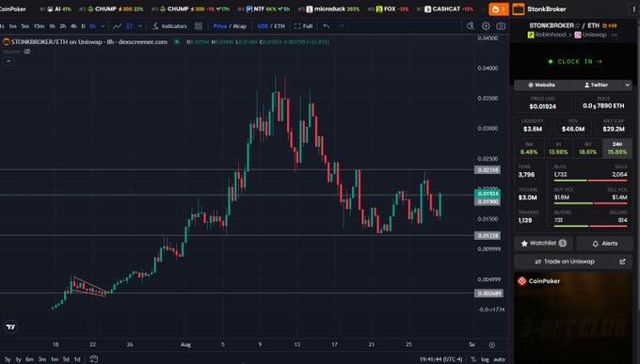Open the Indicators menu
Image resolution: width=640 pixels, height=364 pixels.
pyautogui.click(x=169, y=26)
